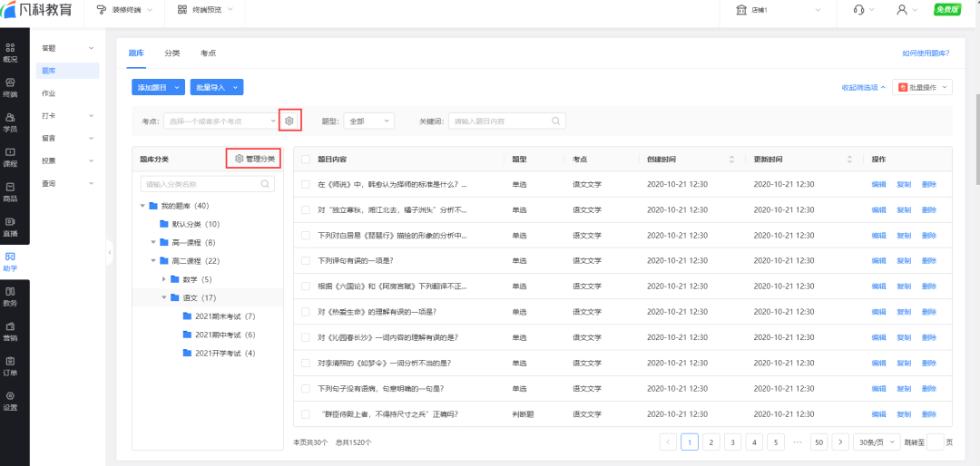The height and width of the screenshot is (466, 980).
Task: Click the 添加题目 button
Action: tap(159, 87)
